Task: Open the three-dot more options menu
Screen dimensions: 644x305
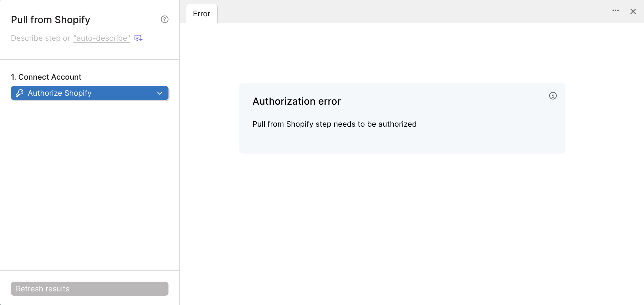Action: 615,11
